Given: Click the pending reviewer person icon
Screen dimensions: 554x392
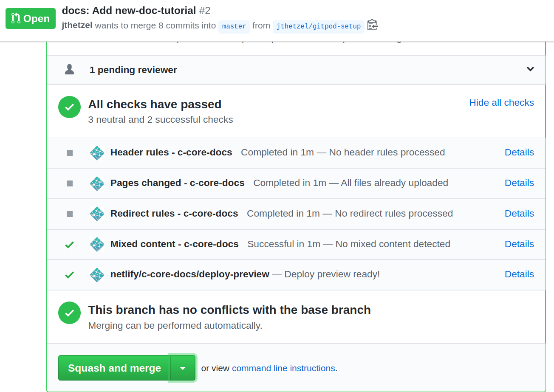Looking at the screenshot, I should (x=70, y=70).
